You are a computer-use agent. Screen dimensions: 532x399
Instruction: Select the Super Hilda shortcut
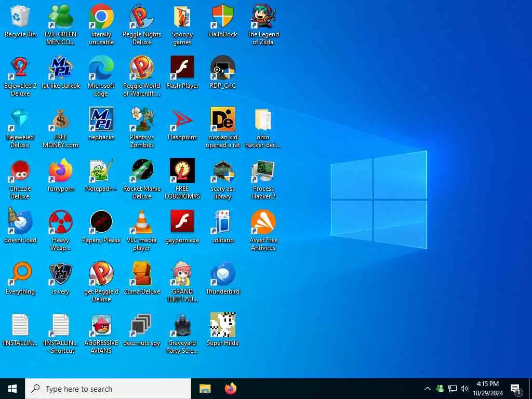pos(222,325)
